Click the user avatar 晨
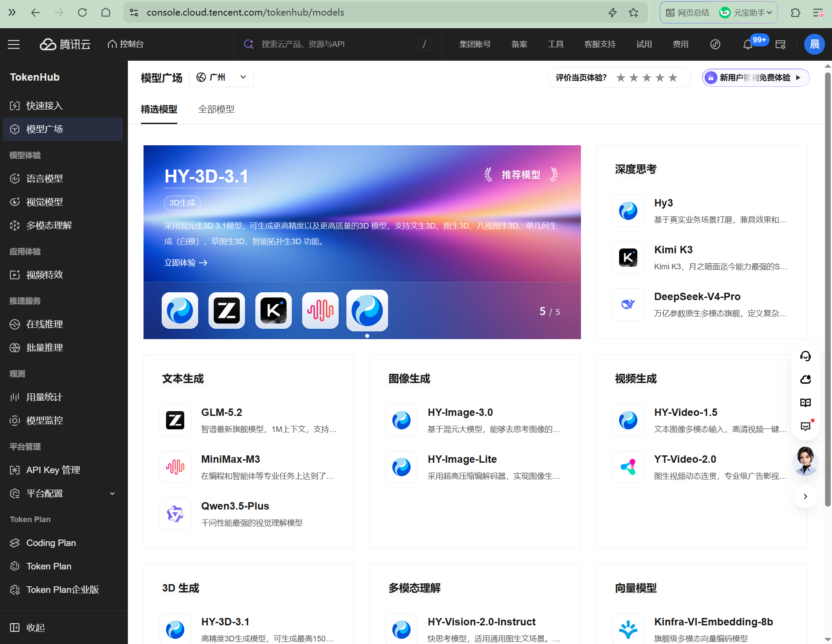The height and width of the screenshot is (644, 832). pyautogui.click(x=815, y=44)
